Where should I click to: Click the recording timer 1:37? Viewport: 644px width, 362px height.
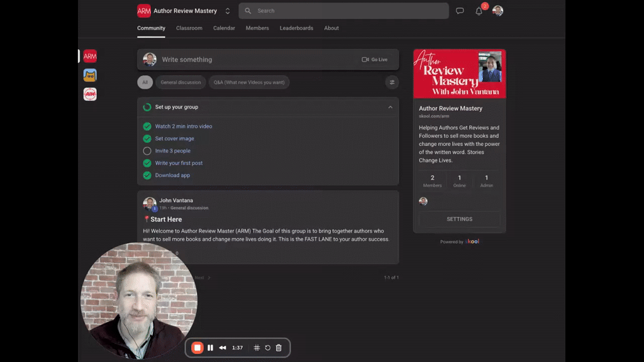pyautogui.click(x=237, y=348)
